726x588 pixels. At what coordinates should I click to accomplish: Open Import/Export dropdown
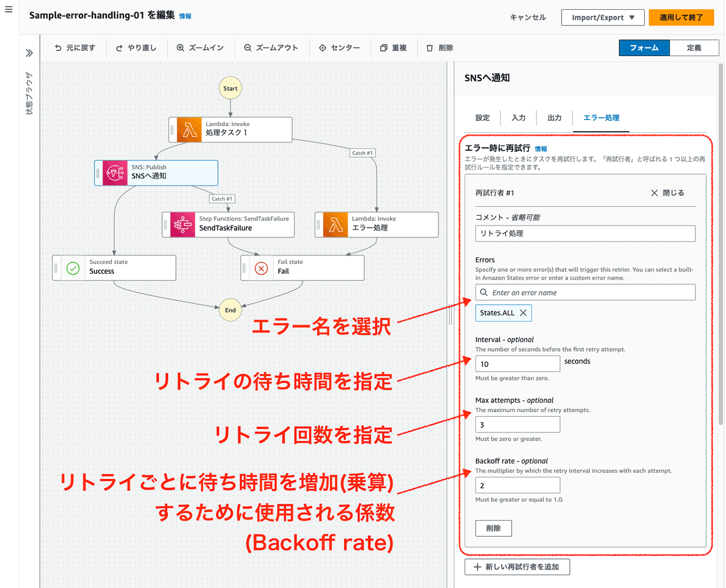[x=603, y=18]
